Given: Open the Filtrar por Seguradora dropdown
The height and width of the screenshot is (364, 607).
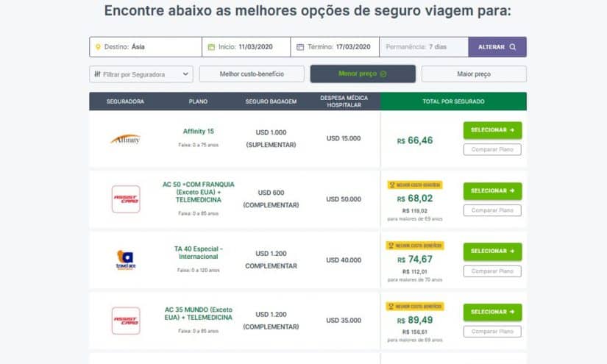Looking at the screenshot, I should click(141, 74).
